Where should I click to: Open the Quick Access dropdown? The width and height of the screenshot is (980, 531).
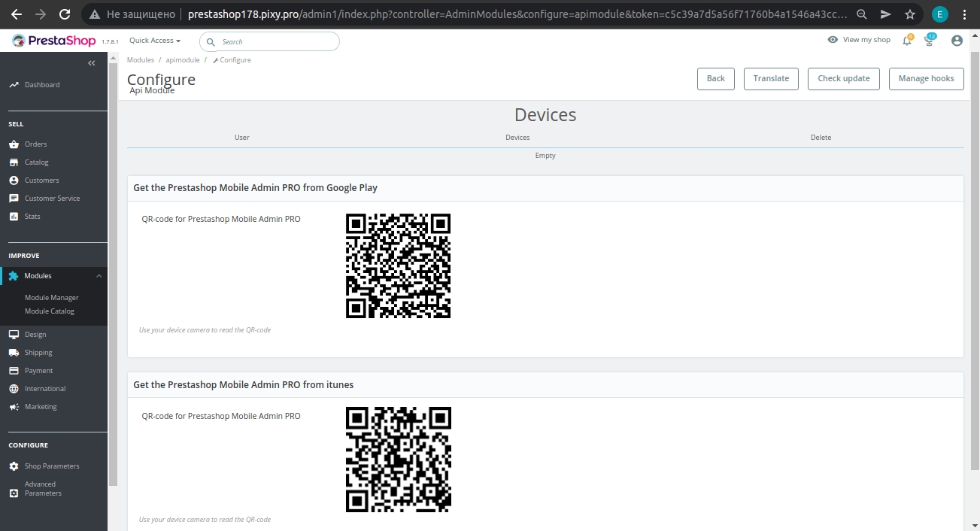coord(155,41)
